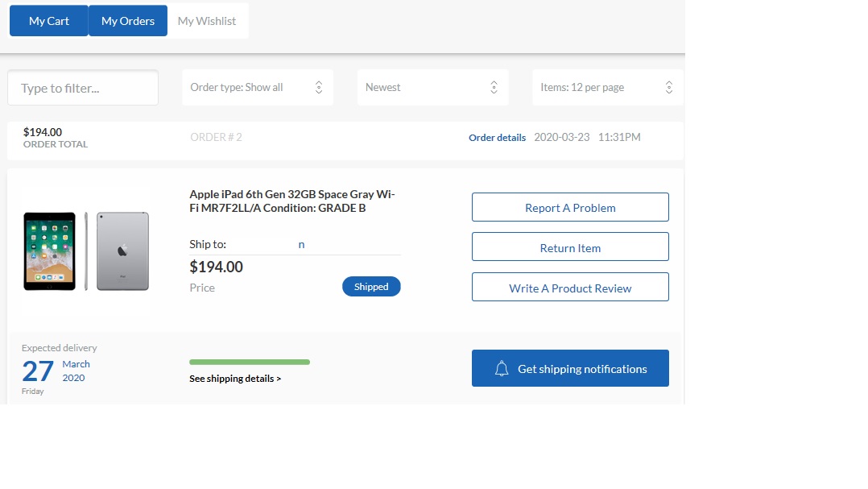This screenshot has width=868, height=489.
Task: Click the Apple iPad 6th Gen product title
Action: click(292, 201)
